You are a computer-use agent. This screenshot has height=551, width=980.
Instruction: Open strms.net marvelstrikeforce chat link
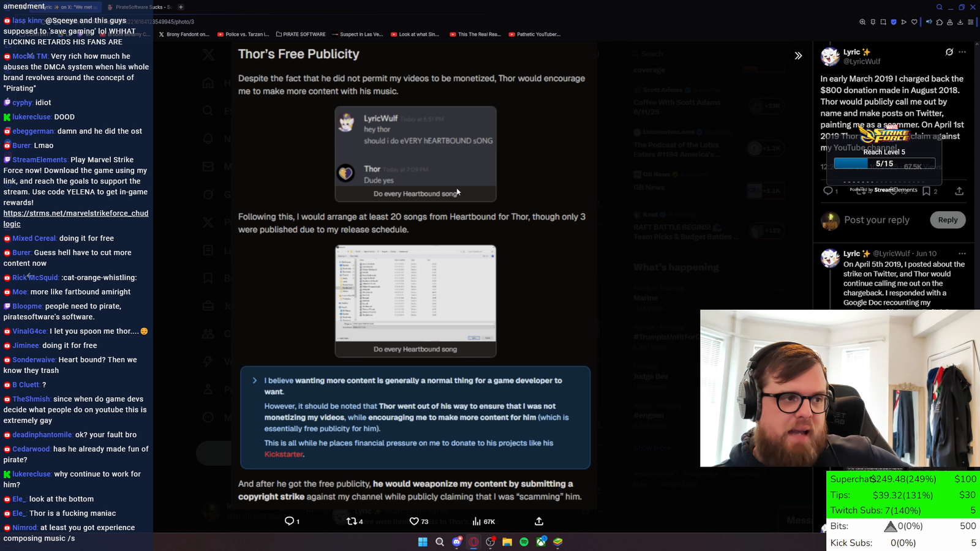(76, 219)
